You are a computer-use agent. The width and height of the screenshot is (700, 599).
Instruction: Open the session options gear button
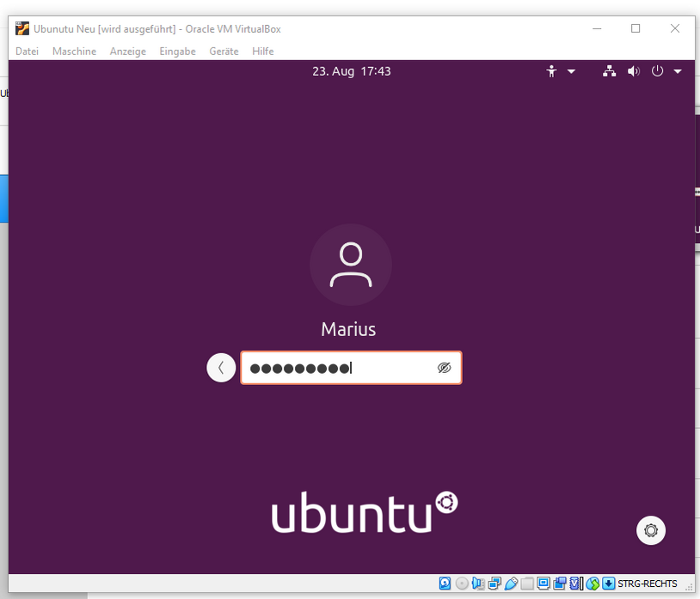[x=651, y=530]
